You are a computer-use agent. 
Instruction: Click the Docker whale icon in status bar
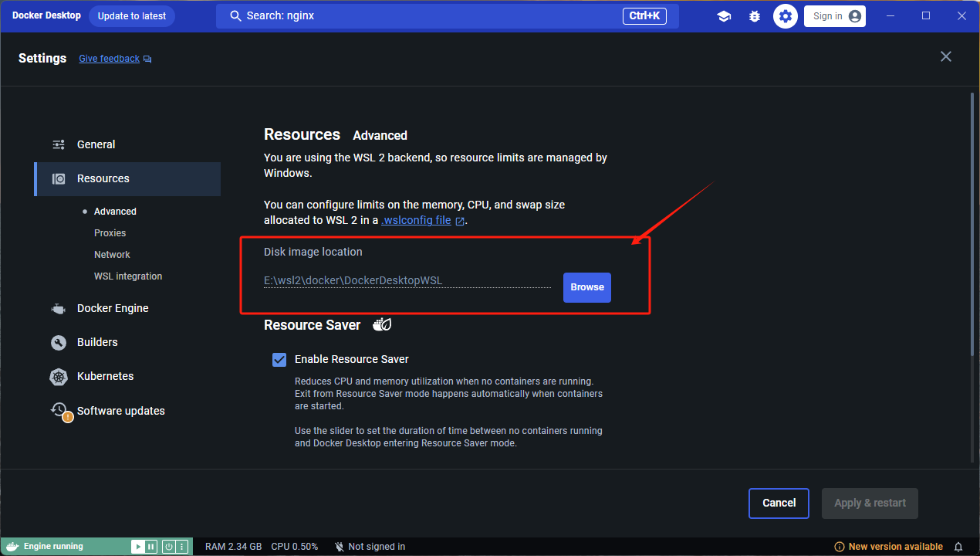click(11, 546)
